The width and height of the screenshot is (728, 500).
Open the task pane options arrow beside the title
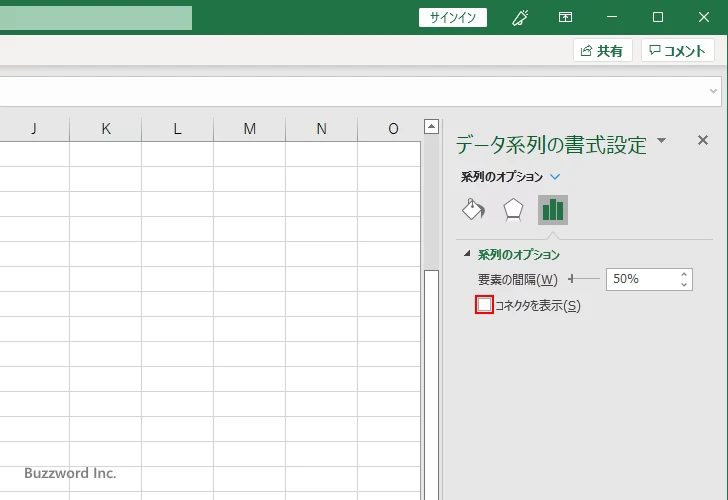pyautogui.click(x=662, y=140)
